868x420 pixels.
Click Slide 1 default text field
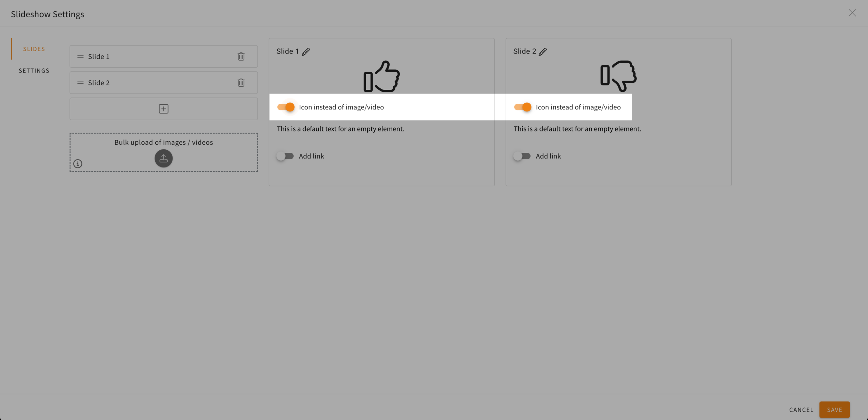tap(340, 129)
